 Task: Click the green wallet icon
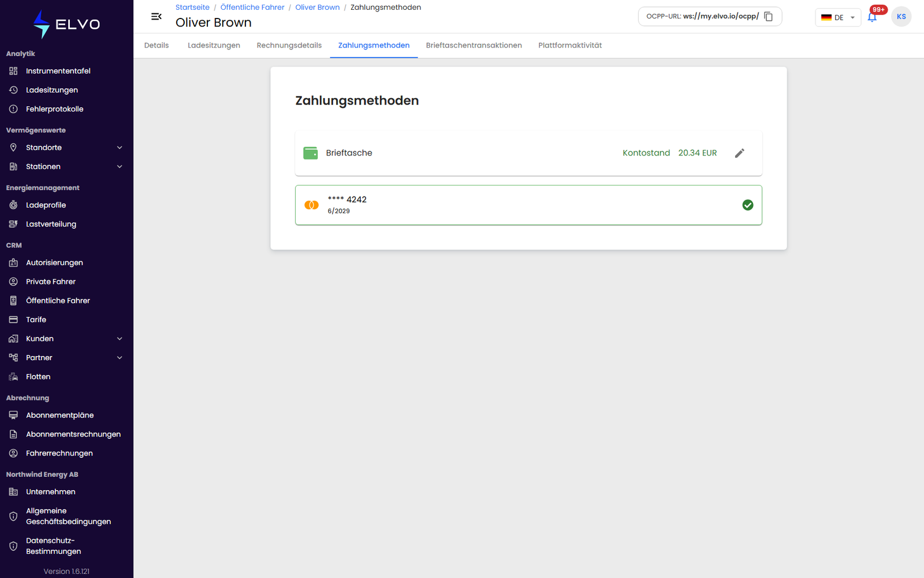[x=311, y=153]
